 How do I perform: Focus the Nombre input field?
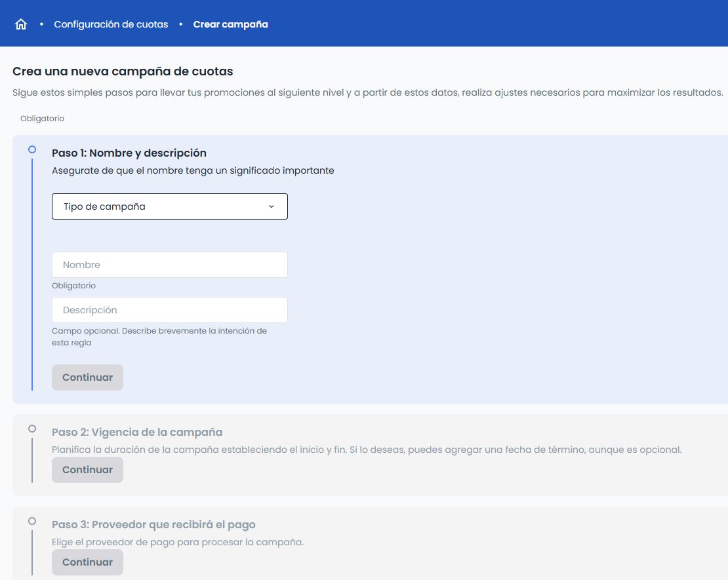[x=169, y=265]
